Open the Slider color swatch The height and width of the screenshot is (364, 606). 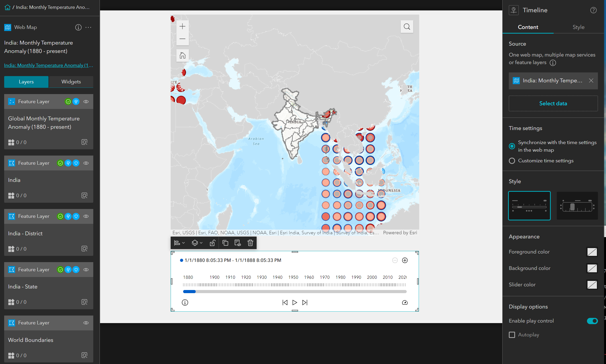[x=592, y=285]
